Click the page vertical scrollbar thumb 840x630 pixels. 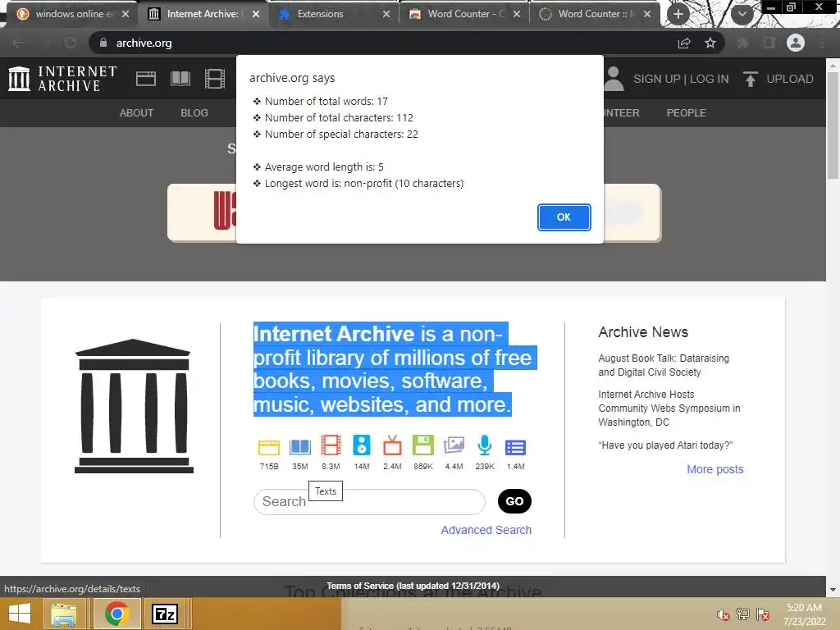[x=833, y=126]
